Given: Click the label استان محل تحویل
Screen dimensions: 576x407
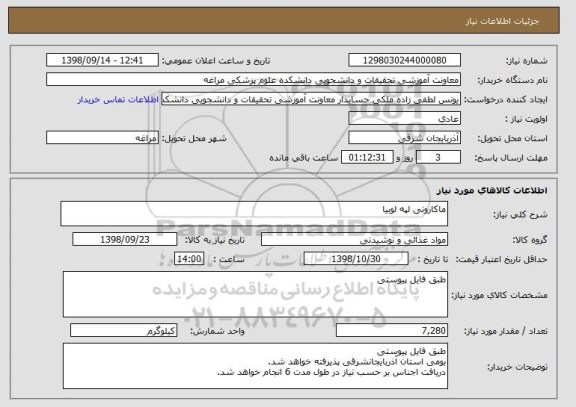Looking at the screenshot, I should click(512, 138).
